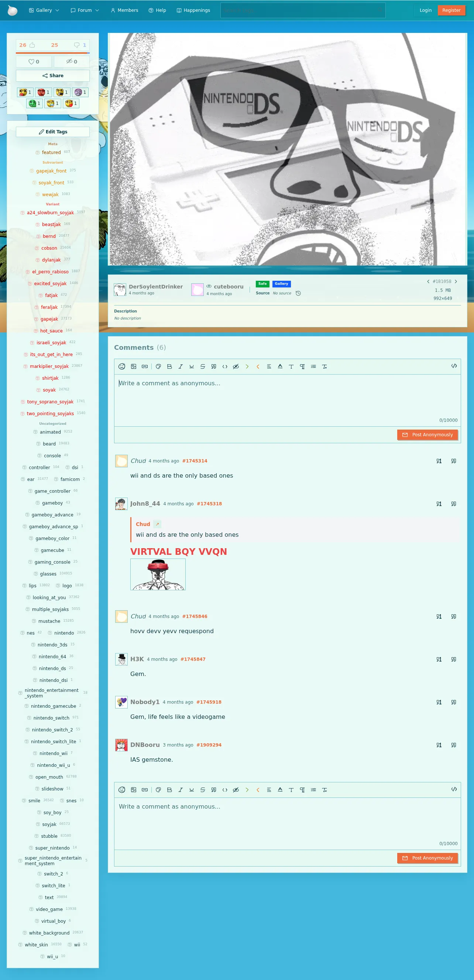
Task: Toggle the hide-post crossed-eye button
Action: (72, 62)
